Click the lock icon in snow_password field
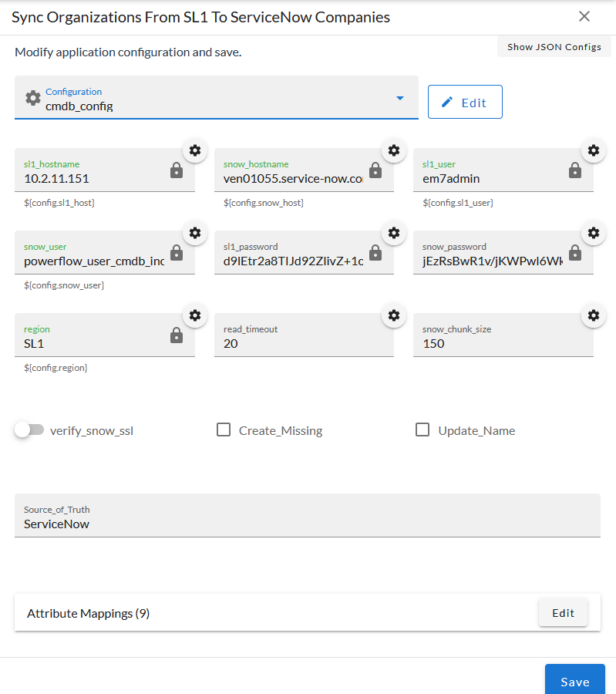The height and width of the screenshot is (694, 616). click(x=575, y=252)
